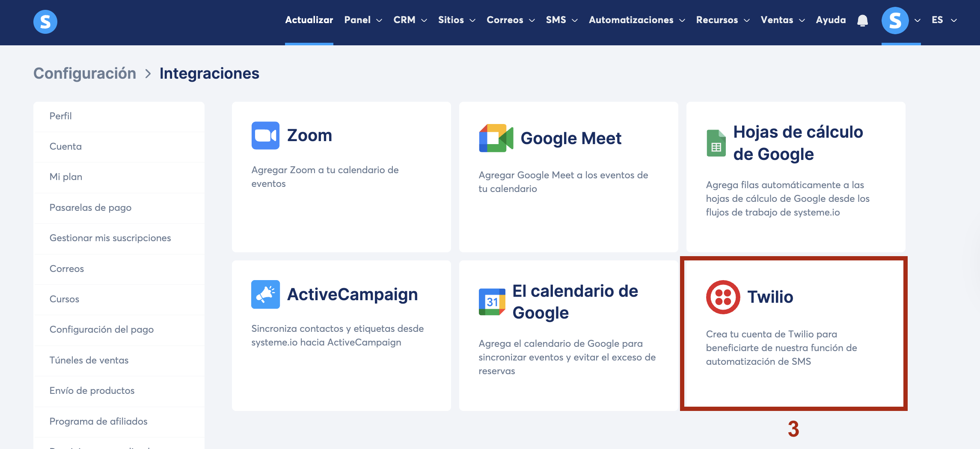Go back to Configuración breadcrumb
980x449 pixels.
tap(85, 74)
